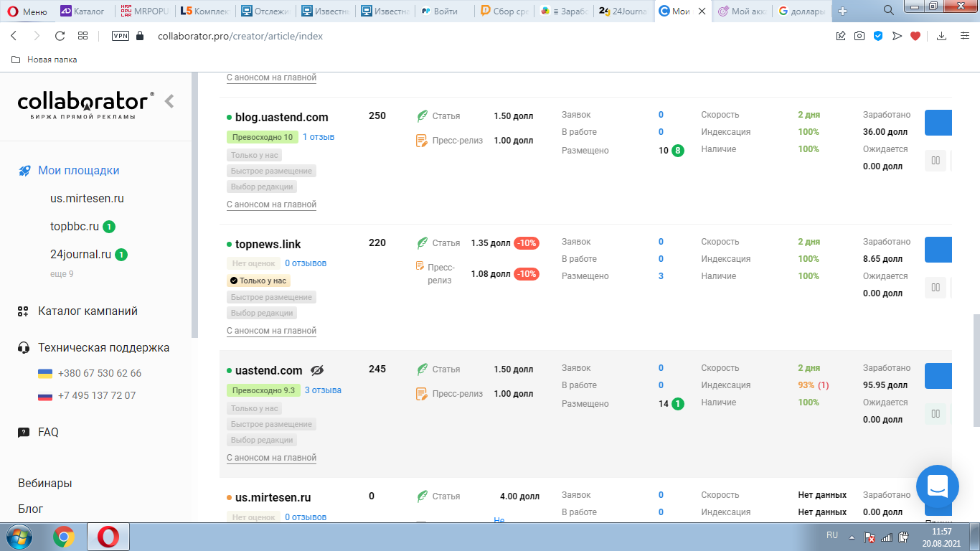Open the RU input language selector
Image resolution: width=980 pixels, height=551 pixels.
[x=832, y=535]
